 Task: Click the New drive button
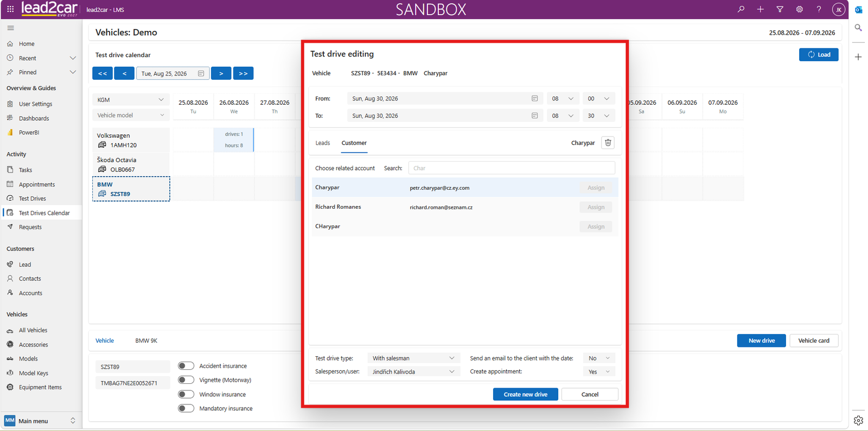tap(761, 340)
